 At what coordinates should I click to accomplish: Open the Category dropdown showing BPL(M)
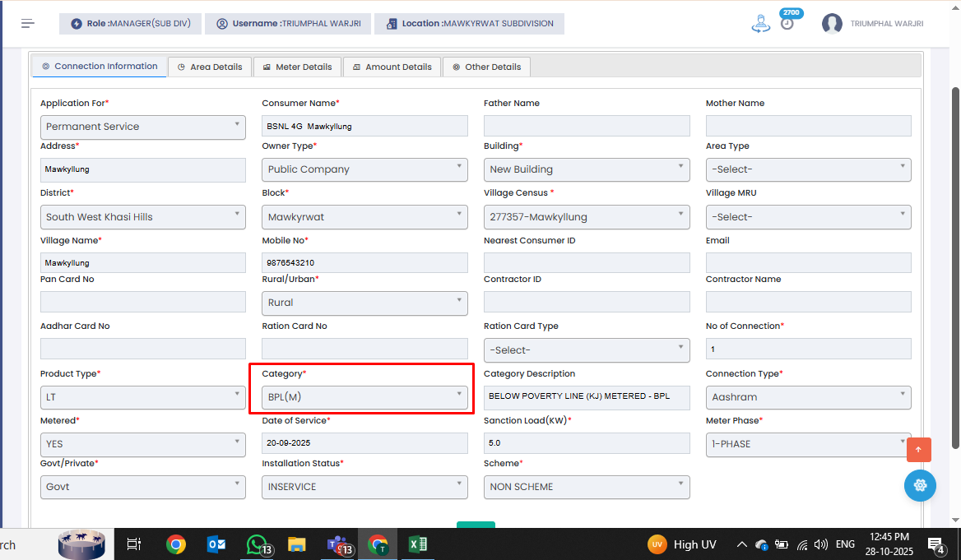(364, 397)
